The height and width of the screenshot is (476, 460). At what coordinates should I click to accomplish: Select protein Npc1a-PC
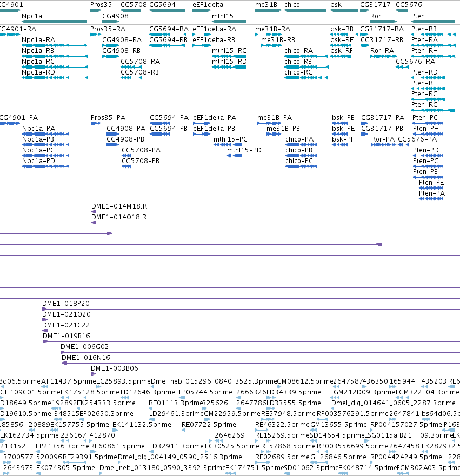click(x=45, y=156)
